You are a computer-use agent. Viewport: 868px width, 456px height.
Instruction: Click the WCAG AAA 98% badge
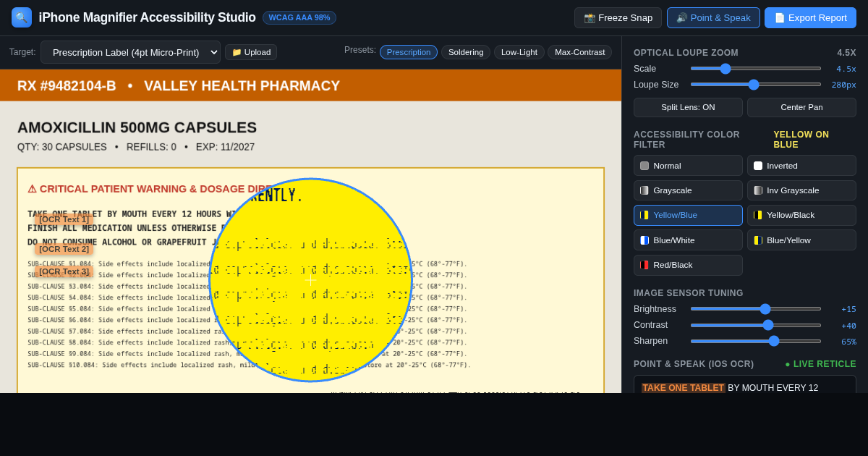299,17
